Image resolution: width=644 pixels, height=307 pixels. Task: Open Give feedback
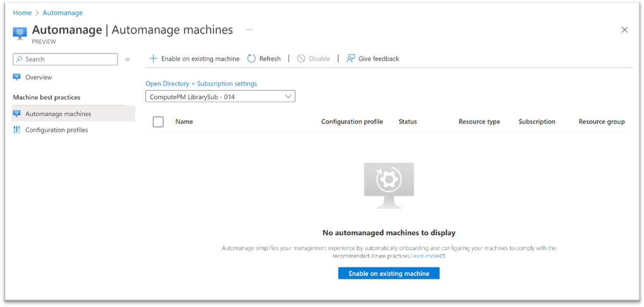click(x=373, y=59)
